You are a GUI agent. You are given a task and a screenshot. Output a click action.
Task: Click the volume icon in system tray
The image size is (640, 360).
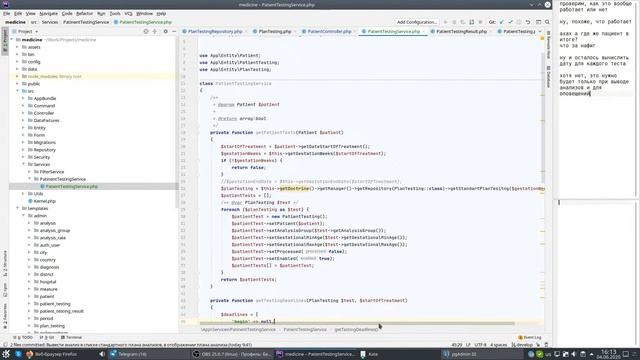574,354
